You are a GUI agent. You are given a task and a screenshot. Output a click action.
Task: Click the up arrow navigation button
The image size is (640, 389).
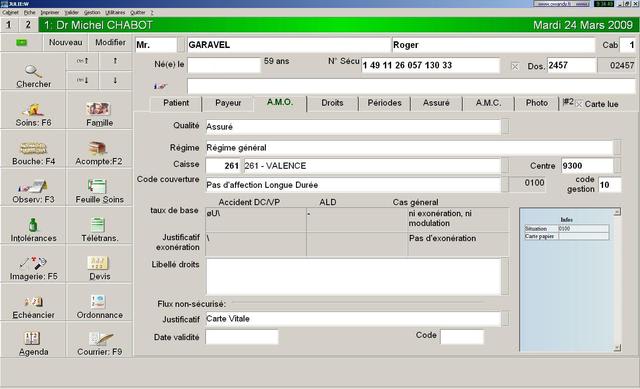[115, 61]
